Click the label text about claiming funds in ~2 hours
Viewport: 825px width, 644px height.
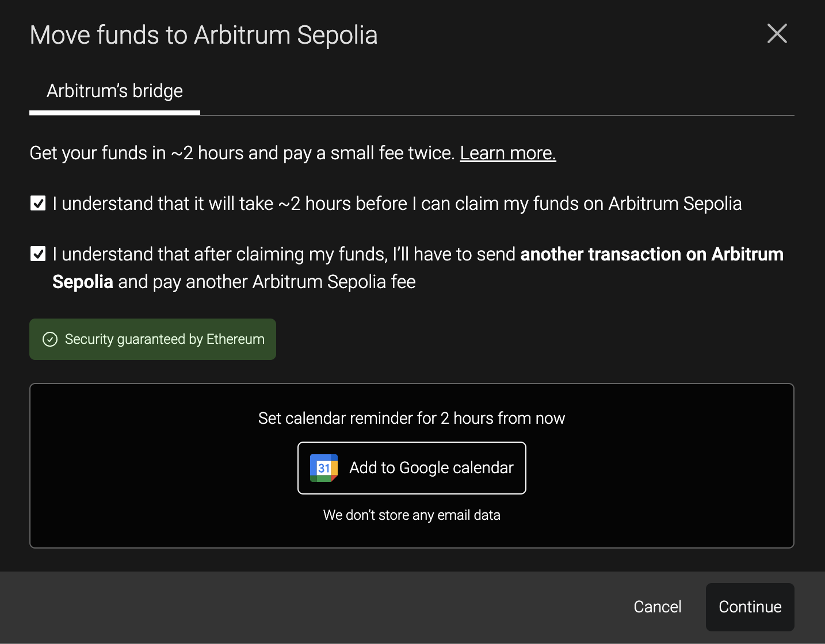pyautogui.click(x=397, y=204)
